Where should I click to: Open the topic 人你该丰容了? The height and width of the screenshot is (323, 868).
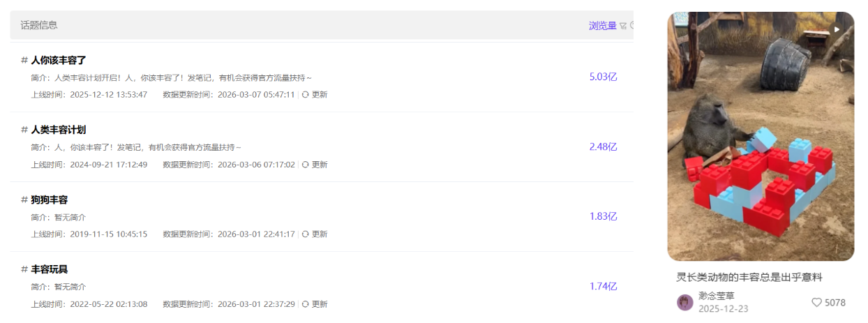click(59, 60)
